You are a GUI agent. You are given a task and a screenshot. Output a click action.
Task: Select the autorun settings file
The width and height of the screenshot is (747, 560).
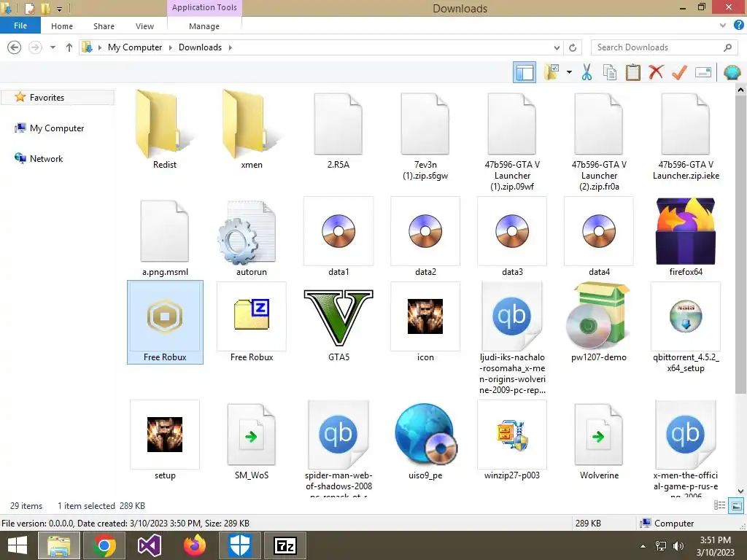(252, 237)
